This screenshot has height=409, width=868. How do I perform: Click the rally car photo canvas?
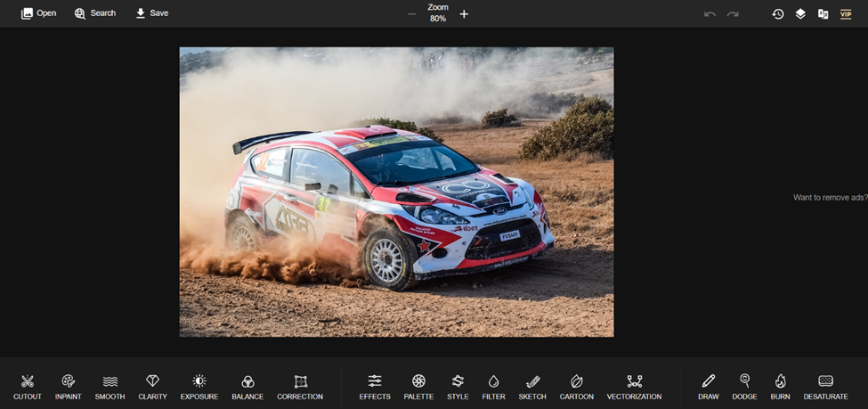[x=396, y=192]
